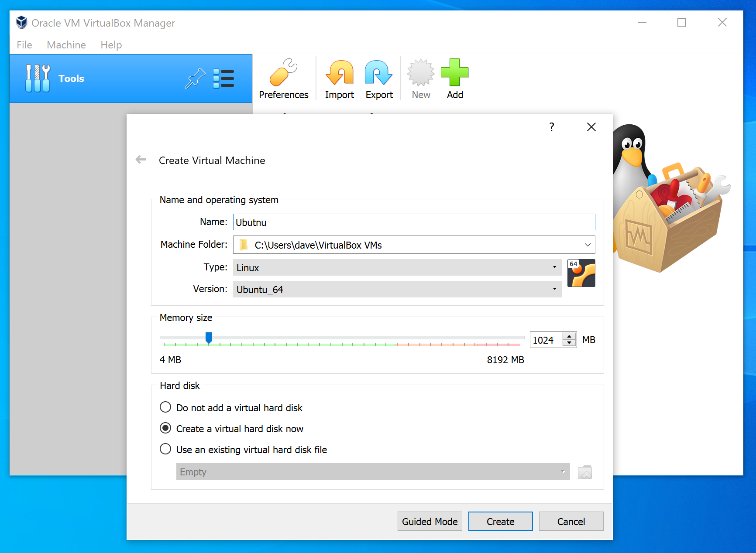Open the File menu
Screen dimensions: 756x553
click(24, 45)
